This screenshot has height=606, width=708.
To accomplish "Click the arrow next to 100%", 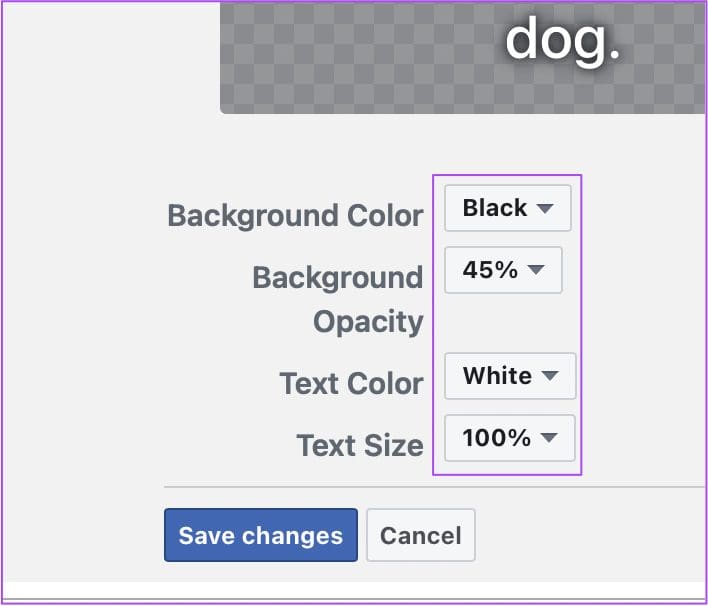I will [x=549, y=438].
